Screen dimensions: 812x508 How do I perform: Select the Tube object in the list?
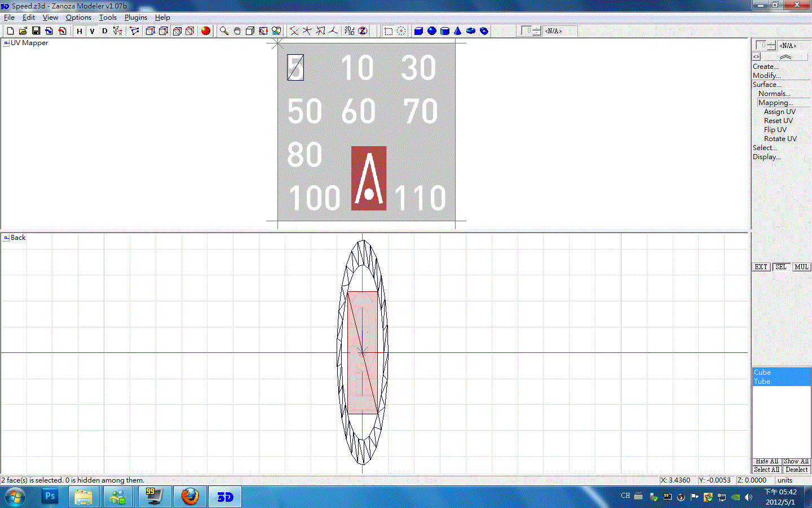click(x=762, y=382)
